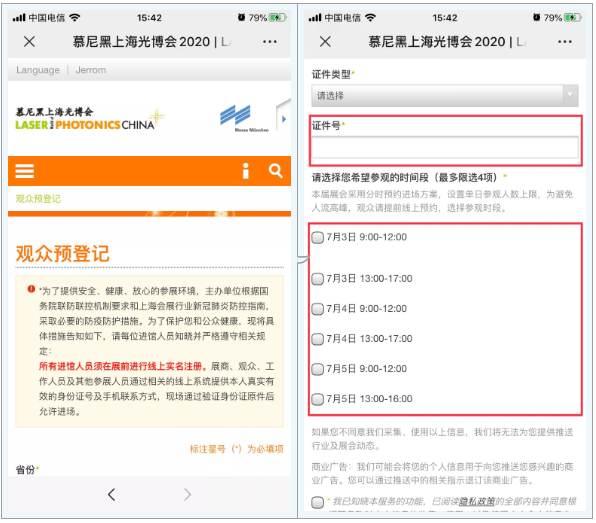The image size is (596, 523).
Task: Open the orange hamburger menu
Action: pyautogui.click(x=25, y=171)
